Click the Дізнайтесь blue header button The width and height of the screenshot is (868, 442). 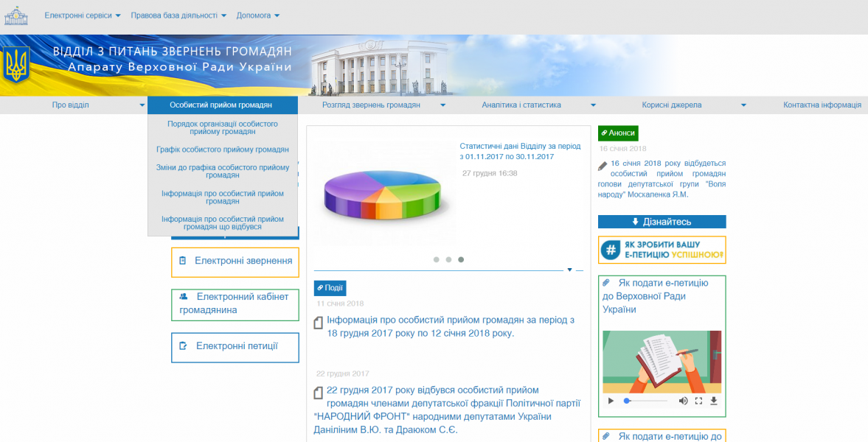click(x=662, y=222)
